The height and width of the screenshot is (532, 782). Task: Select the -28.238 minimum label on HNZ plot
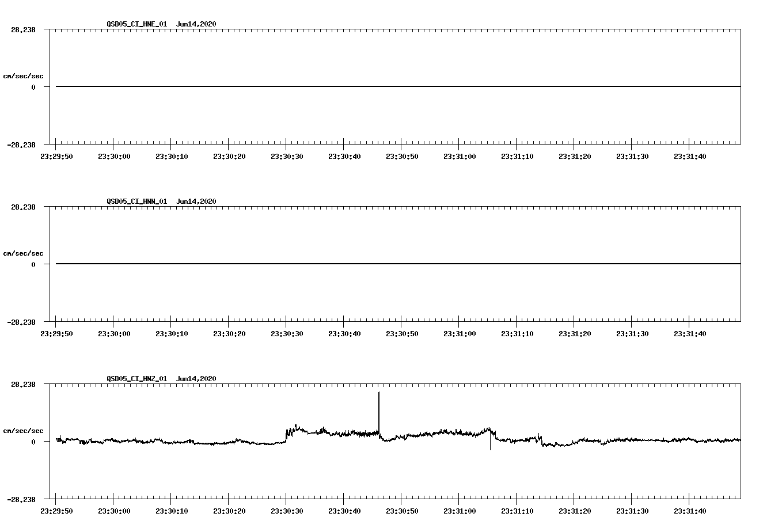pyautogui.click(x=21, y=500)
